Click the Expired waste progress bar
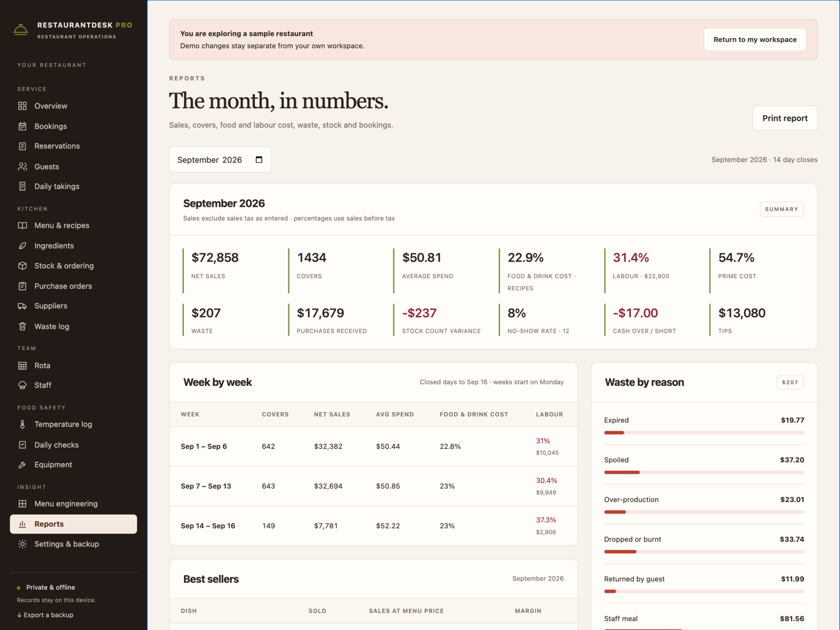Viewport: 840px width, 630px height. pos(704,433)
